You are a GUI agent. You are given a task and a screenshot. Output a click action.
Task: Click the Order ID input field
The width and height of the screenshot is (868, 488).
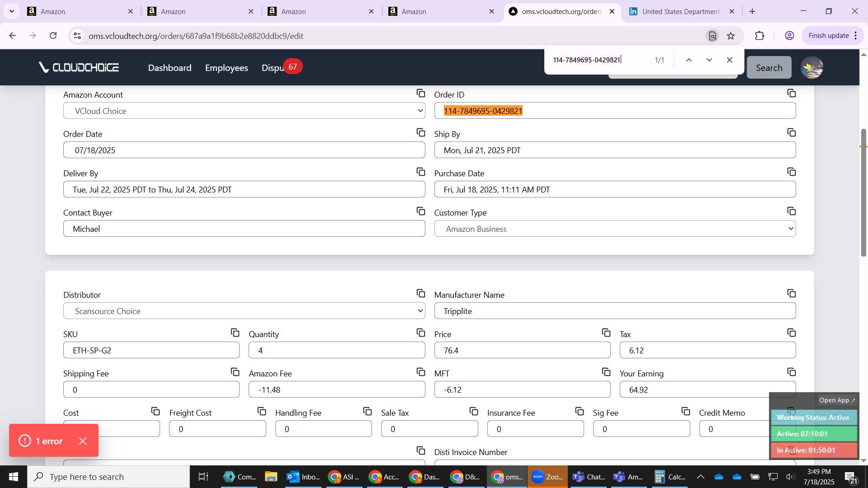(x=615, y=111)
